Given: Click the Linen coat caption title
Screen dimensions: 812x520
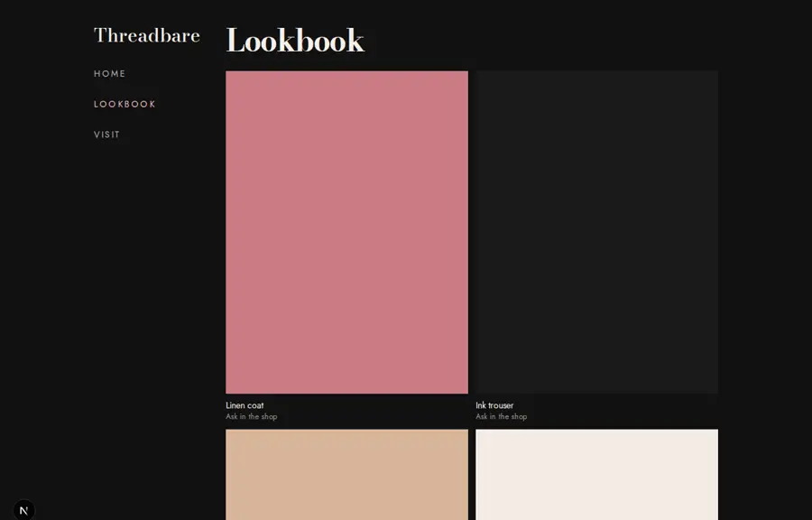Looking at the screenshot, I should 245,405.
